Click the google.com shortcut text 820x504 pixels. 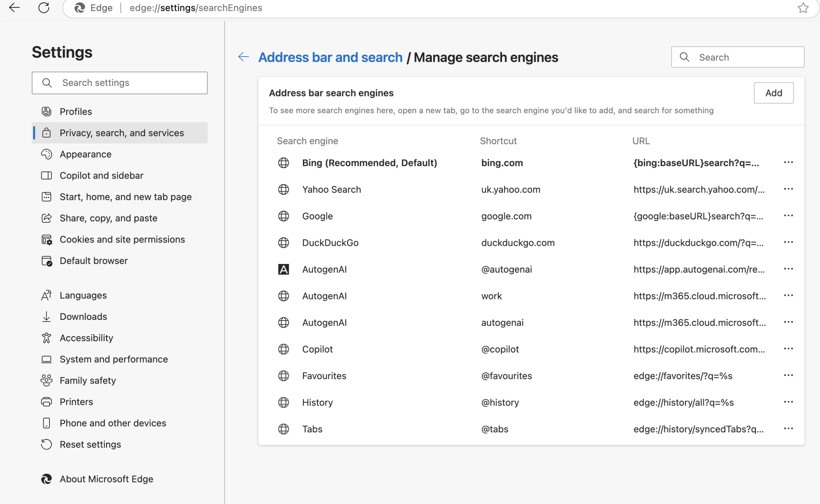[x=506, y=216]
